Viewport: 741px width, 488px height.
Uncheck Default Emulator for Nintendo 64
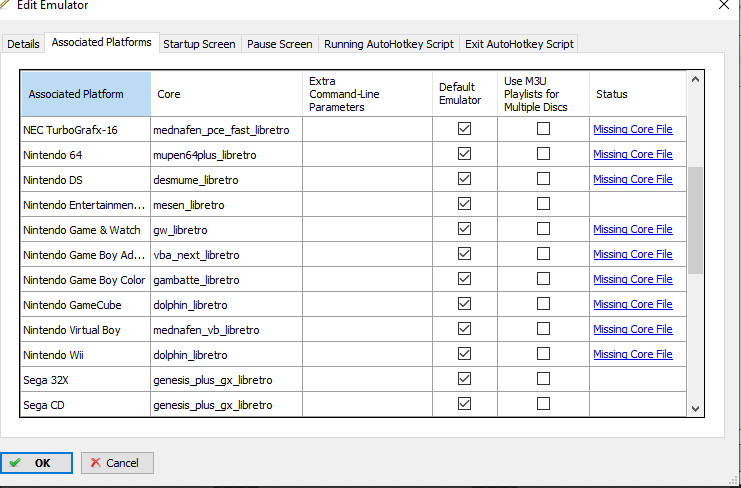(465, 154)
